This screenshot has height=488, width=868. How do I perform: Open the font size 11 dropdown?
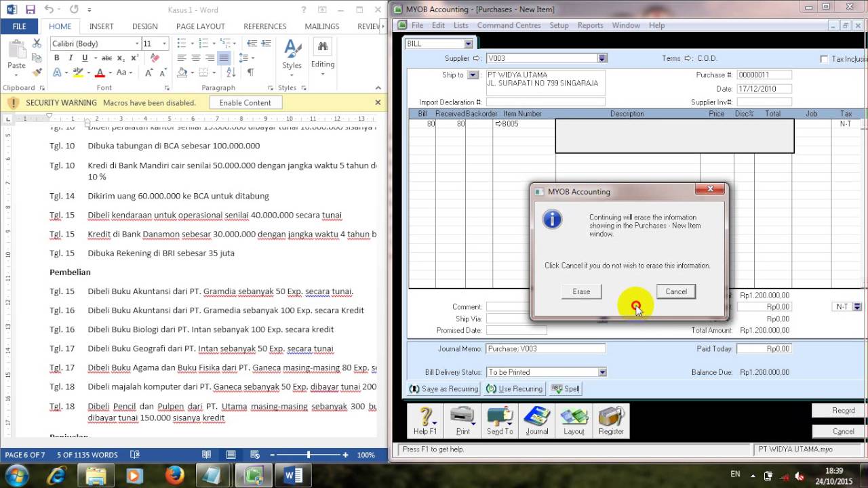coord(164,43)
